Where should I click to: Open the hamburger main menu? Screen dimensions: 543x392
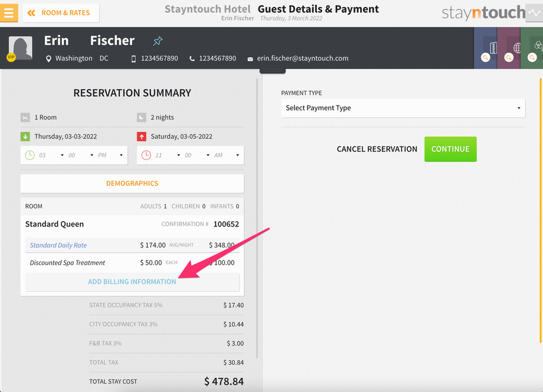tap(9, 13)
